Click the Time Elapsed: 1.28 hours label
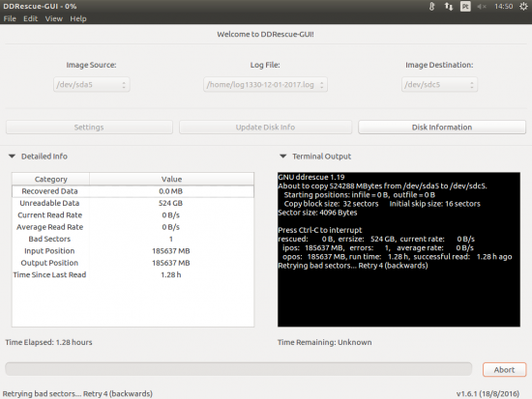Screen dimensions: 532x399 click(x=48, y=342)
